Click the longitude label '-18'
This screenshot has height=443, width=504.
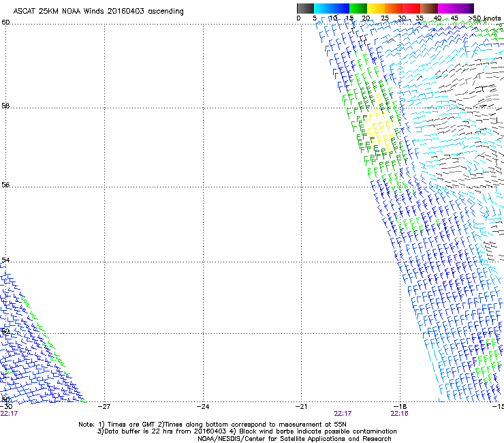tap(400, 406)
